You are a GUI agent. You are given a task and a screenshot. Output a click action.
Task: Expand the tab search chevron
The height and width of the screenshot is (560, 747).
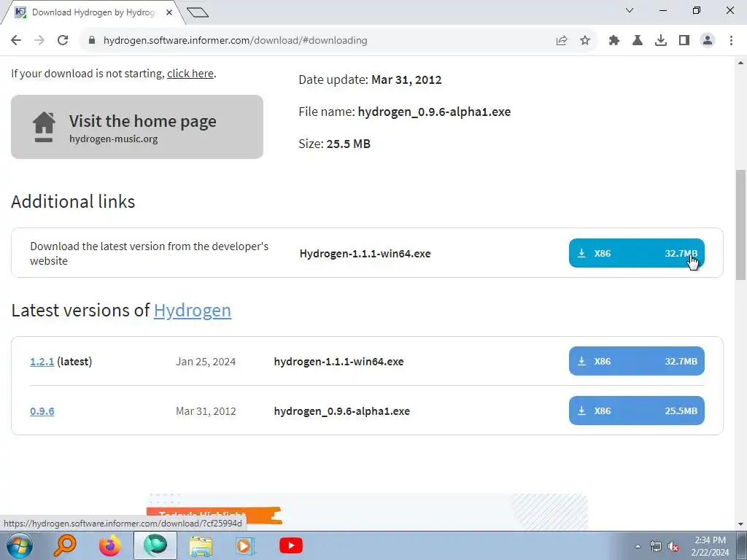pyautogui.click(x=630, y=10)
